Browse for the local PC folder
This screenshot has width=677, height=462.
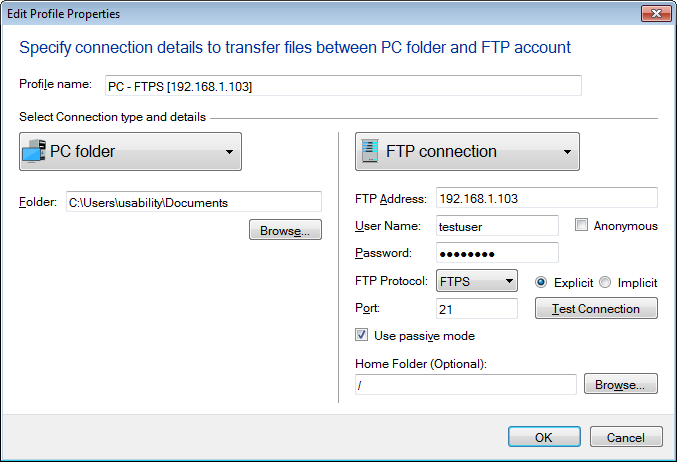tap(285, 230)
